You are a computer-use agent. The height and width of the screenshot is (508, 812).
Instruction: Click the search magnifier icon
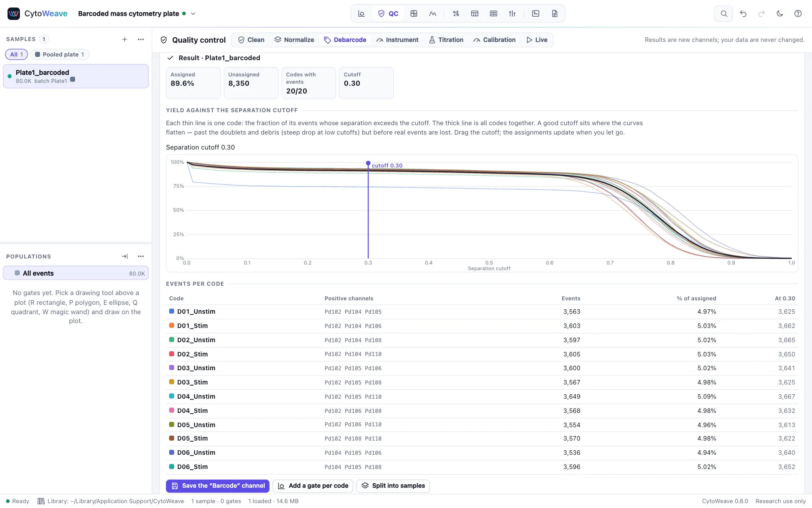click(723, 13)
